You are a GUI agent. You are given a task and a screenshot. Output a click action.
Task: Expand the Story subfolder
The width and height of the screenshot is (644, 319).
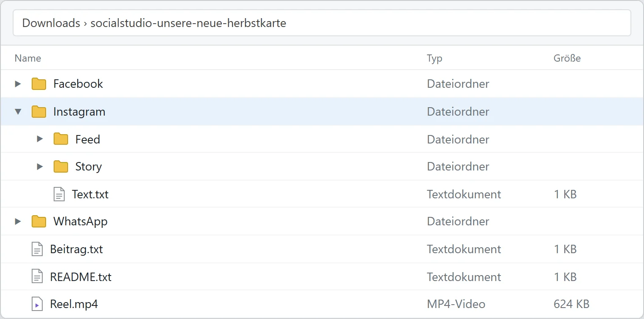point(40,167)
